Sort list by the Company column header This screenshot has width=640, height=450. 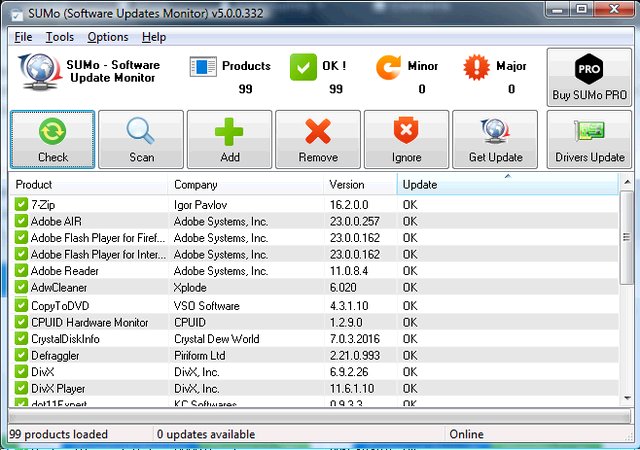(246, 185)
